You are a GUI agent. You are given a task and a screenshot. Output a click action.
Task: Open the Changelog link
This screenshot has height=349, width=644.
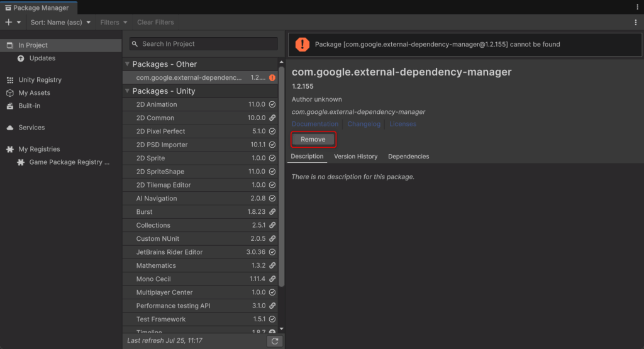[364, 124]
